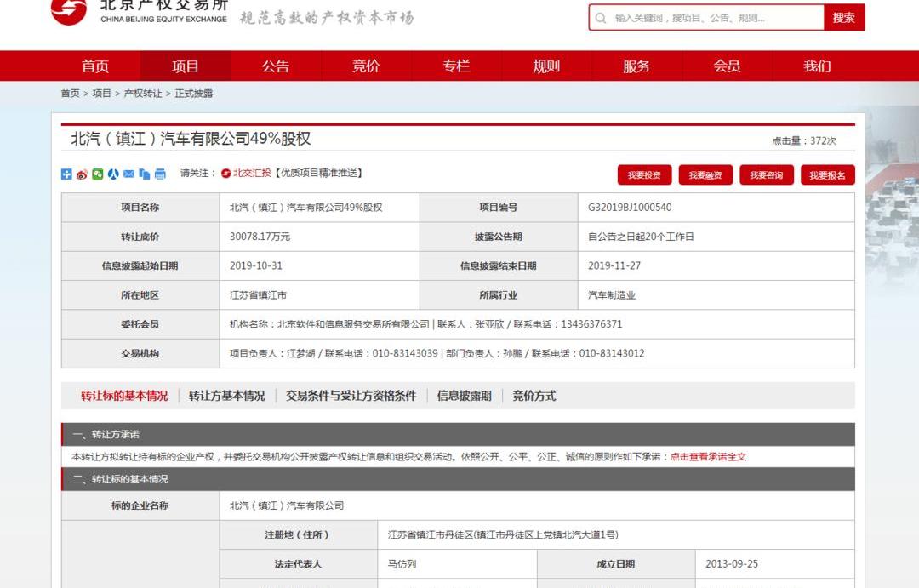Click the red 北交汇报 logo icon
The image size is (919, 588).
tap(225, 174)
